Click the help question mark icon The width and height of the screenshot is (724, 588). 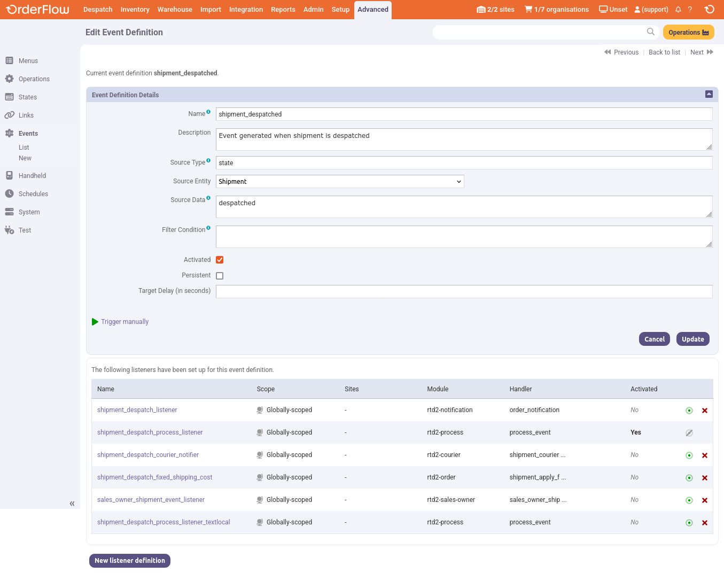(690, 10)
